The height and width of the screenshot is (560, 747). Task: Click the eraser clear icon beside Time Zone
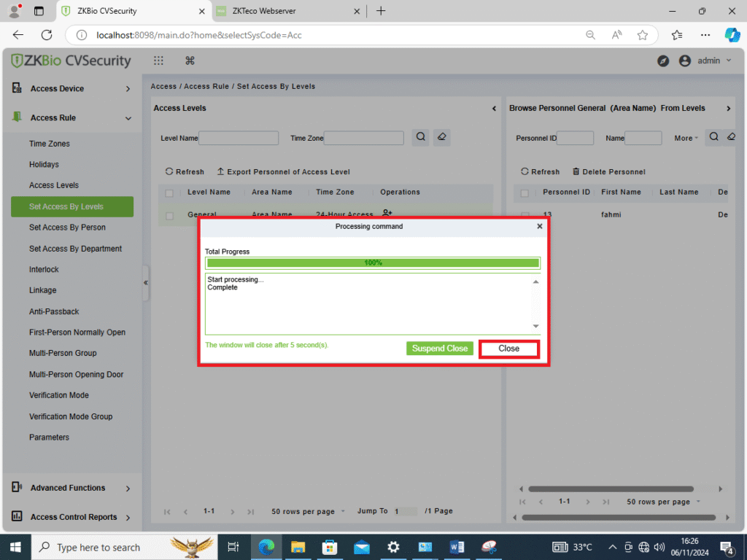(441, 137)
